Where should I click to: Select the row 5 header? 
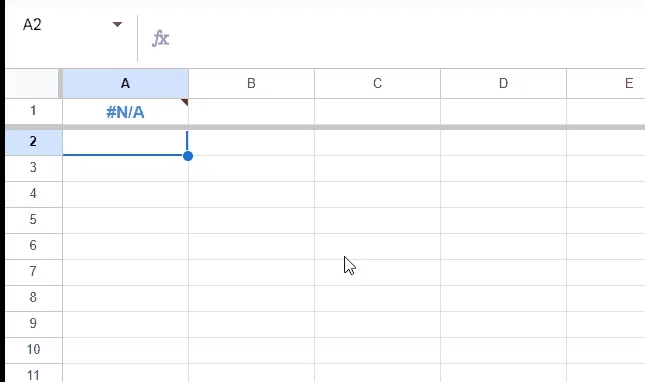[x=34, y=220]
